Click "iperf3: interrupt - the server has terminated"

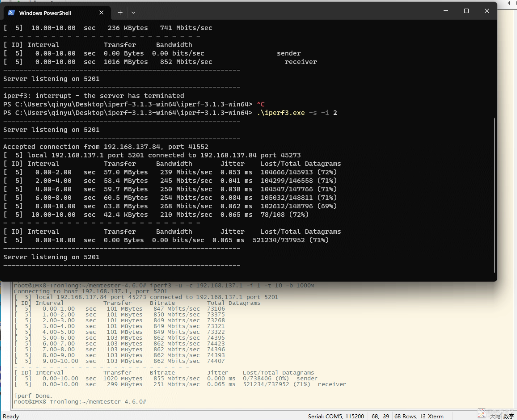pyautogui.click(x=94, y=96)
